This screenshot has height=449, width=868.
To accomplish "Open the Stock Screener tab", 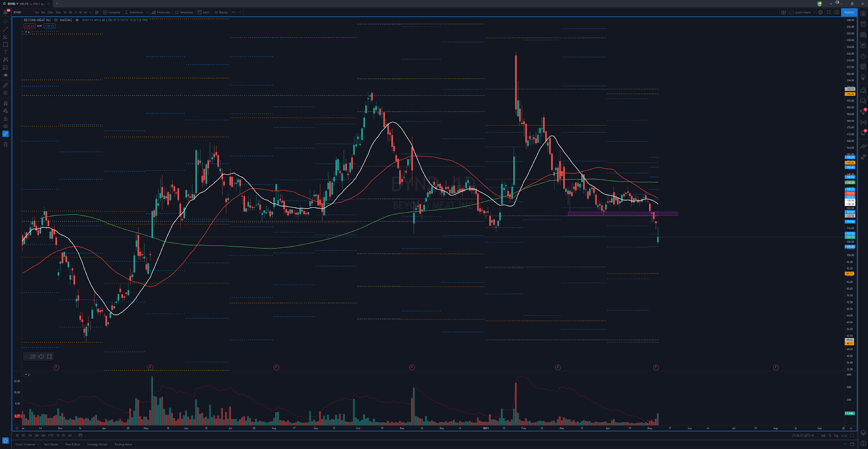I will tap(25, 444).
